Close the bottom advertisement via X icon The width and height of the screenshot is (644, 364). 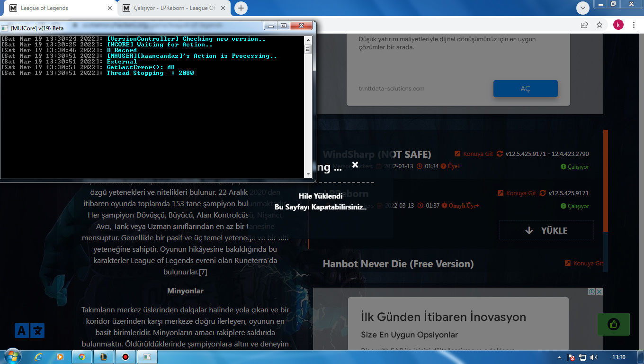click(599, 291)
